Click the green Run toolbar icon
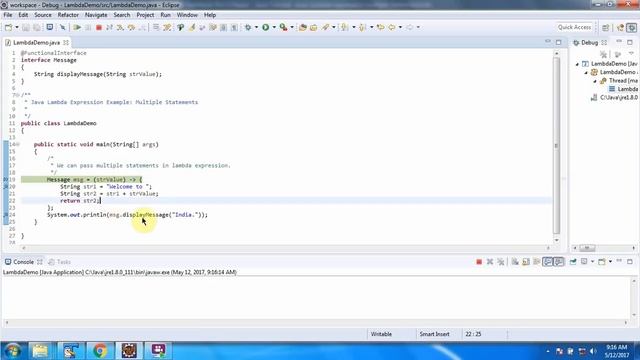Viewport: 640px width, 360px height. coord(266,27)
